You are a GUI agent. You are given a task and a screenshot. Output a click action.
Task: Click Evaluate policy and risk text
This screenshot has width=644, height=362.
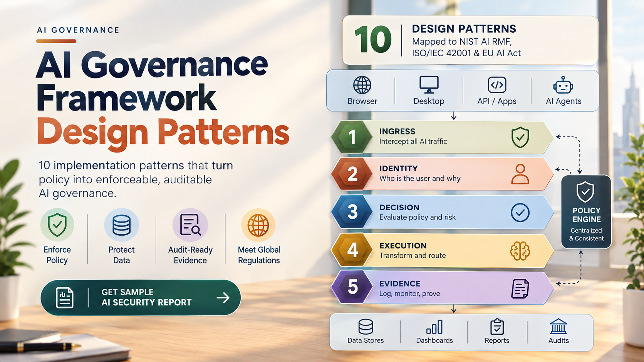click(417, 217)
